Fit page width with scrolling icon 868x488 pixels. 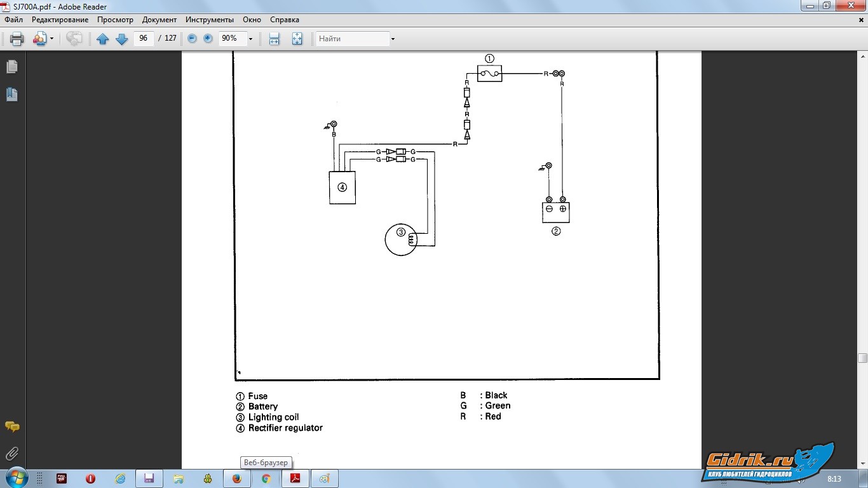[x=274, y=39]
